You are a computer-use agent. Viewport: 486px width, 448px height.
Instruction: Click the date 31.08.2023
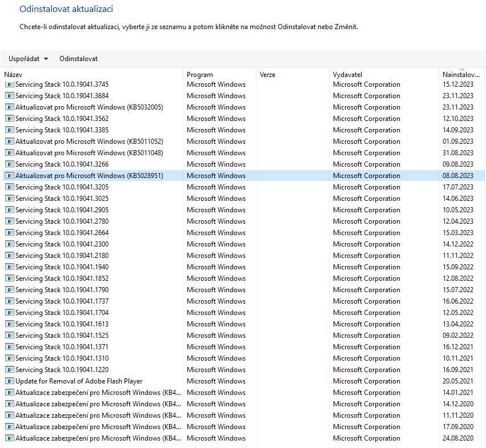[x=458, y=153]
